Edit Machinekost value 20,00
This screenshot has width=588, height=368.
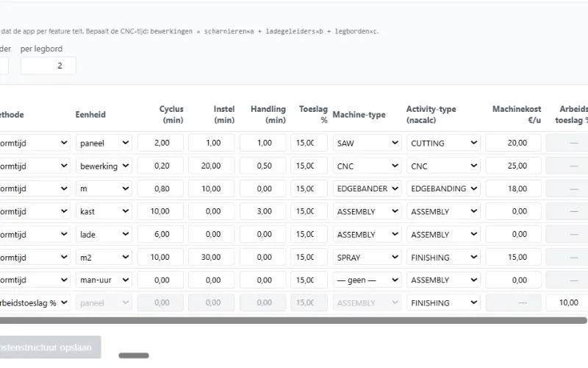513,143
